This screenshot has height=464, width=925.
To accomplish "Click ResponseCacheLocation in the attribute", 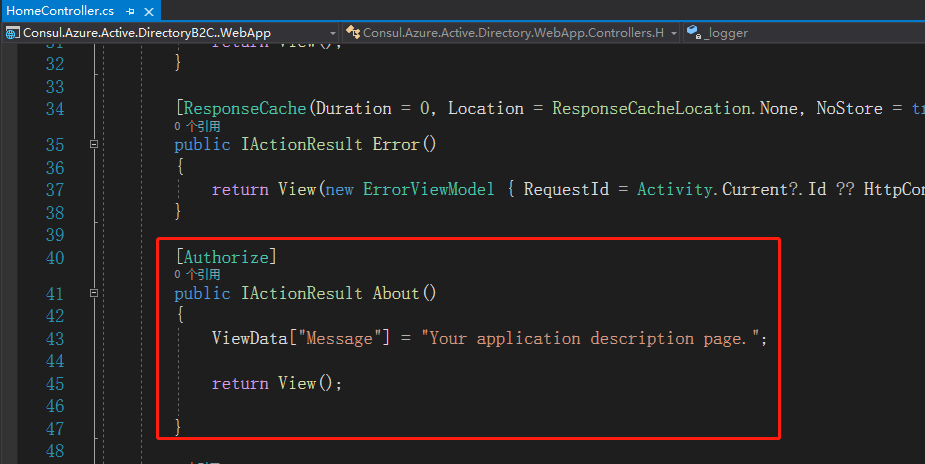I will click(x=651, y=108).
